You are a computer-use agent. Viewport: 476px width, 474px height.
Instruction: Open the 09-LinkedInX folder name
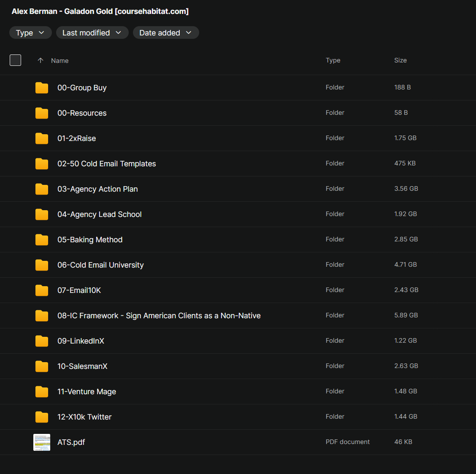coord(81,341)
